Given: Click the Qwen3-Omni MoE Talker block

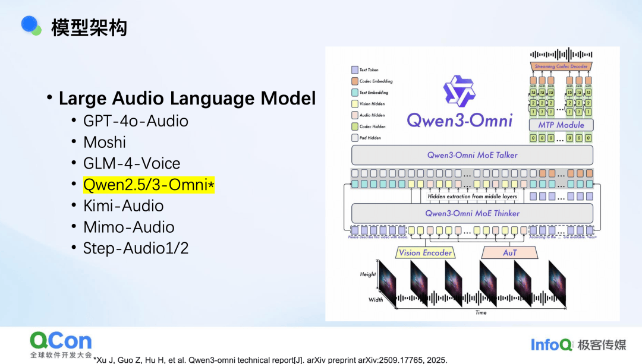Looking at the screenshot, I should click(x=472, y=156).
